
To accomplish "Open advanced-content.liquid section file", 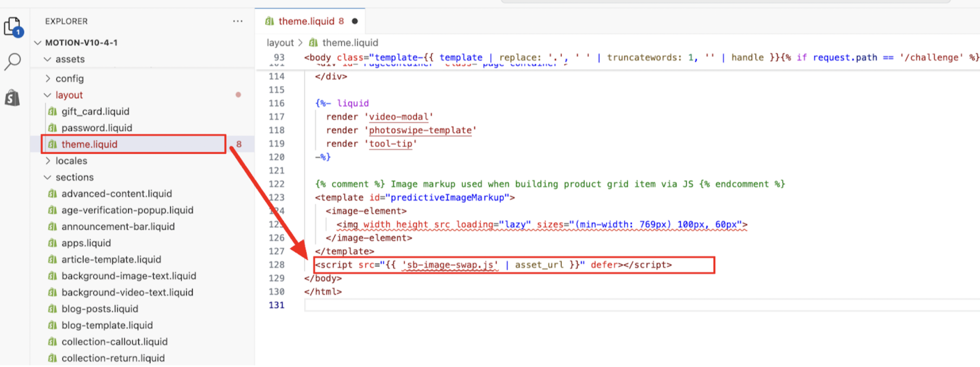I will 116,193.
